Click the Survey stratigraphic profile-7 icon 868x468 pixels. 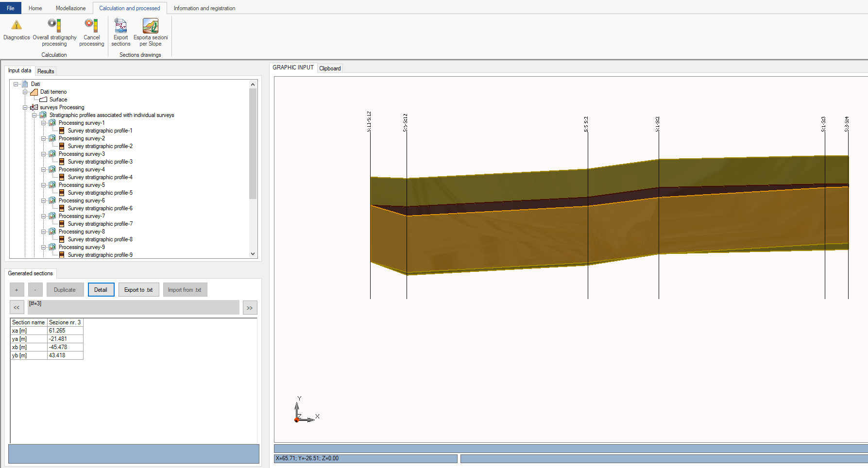coord(62,224)
